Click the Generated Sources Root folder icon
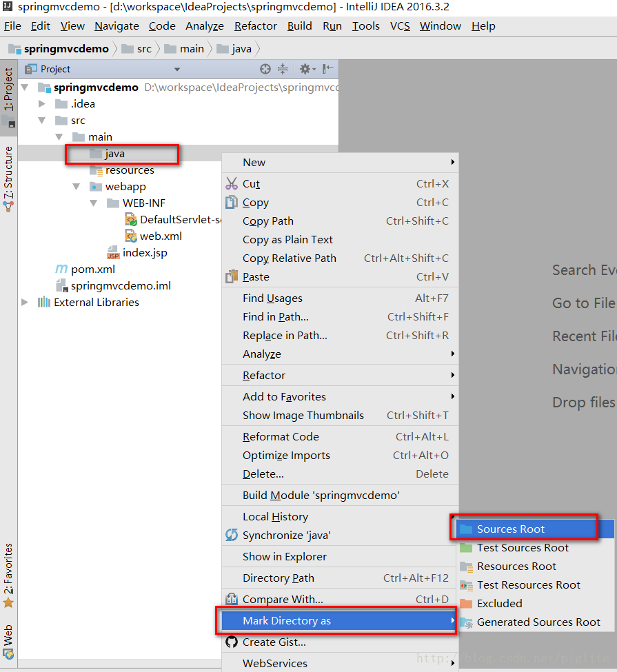 click(x=466, y=622)
